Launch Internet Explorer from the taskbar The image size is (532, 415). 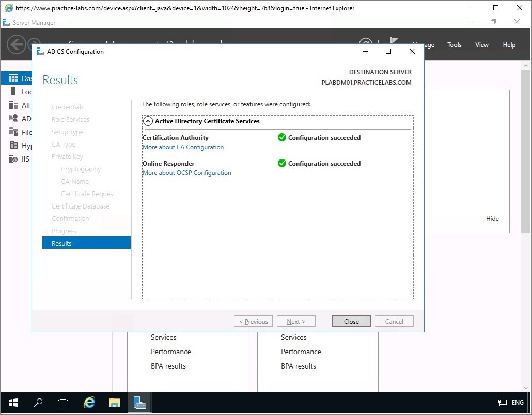pyautogui.click(x=89, y=403)
